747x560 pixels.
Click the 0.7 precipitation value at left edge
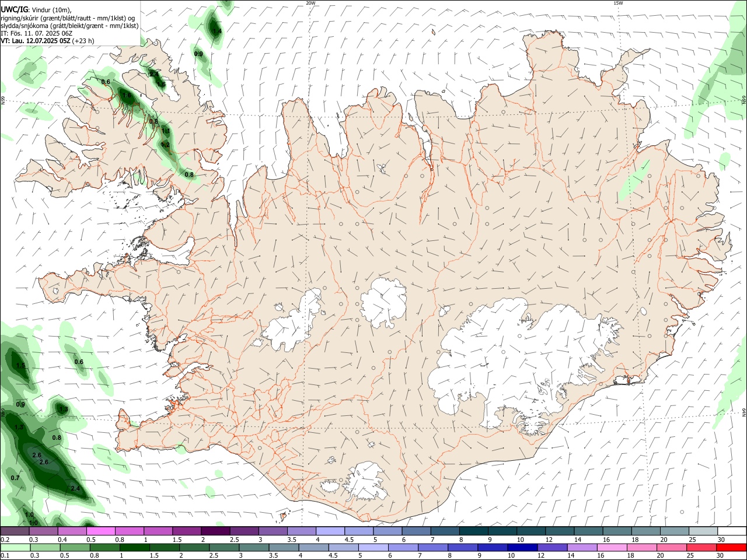pyautogui.click(x=15, y=478)
